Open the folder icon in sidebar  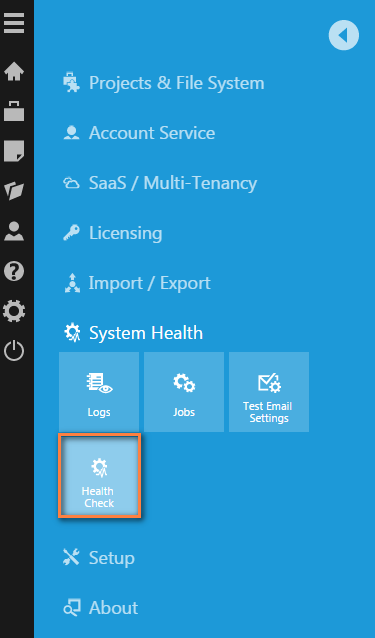coord(14,190)
